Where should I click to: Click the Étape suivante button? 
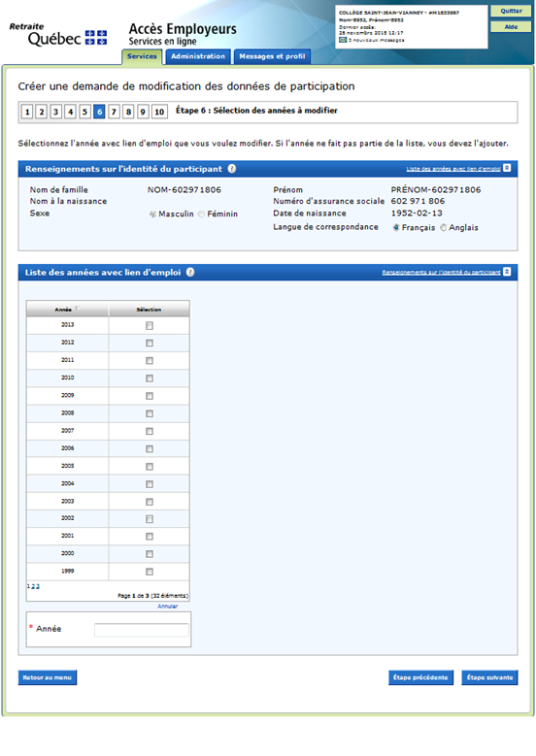(489, 677)
